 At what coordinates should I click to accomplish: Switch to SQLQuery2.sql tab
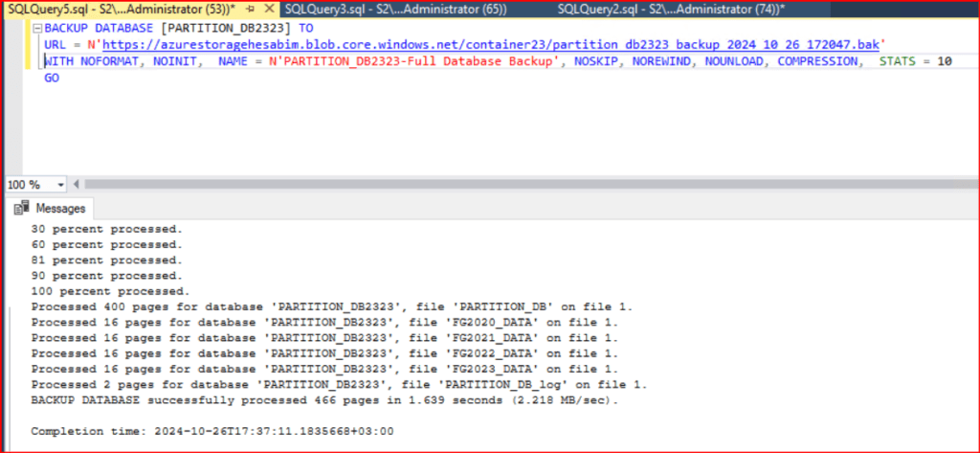point(670,9)
